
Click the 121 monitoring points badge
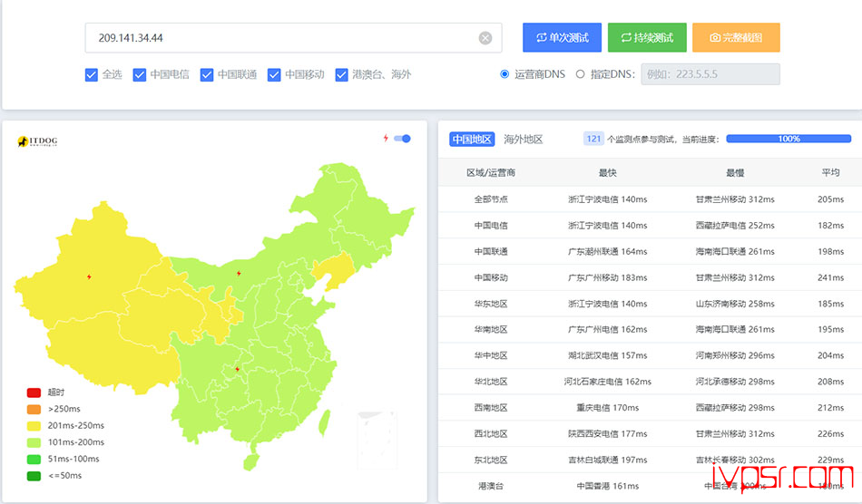point(593,139)
